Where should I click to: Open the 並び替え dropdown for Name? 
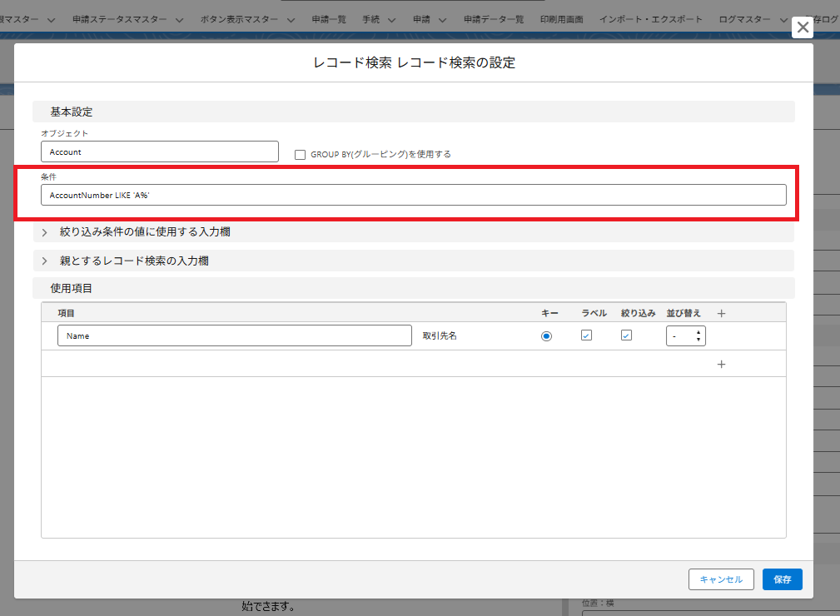[x=686, y=335]
